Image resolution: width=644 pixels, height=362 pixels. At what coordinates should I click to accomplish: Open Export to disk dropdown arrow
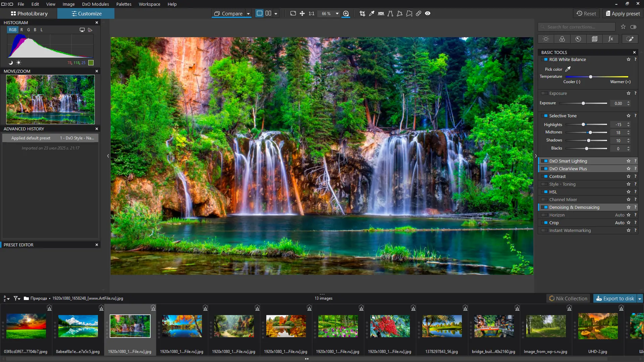point(640,299)
